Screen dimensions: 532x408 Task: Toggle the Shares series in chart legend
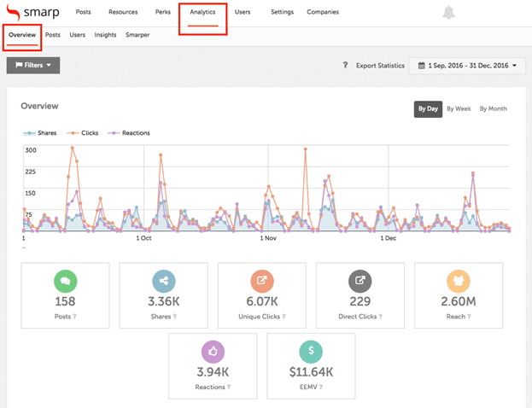41,133
